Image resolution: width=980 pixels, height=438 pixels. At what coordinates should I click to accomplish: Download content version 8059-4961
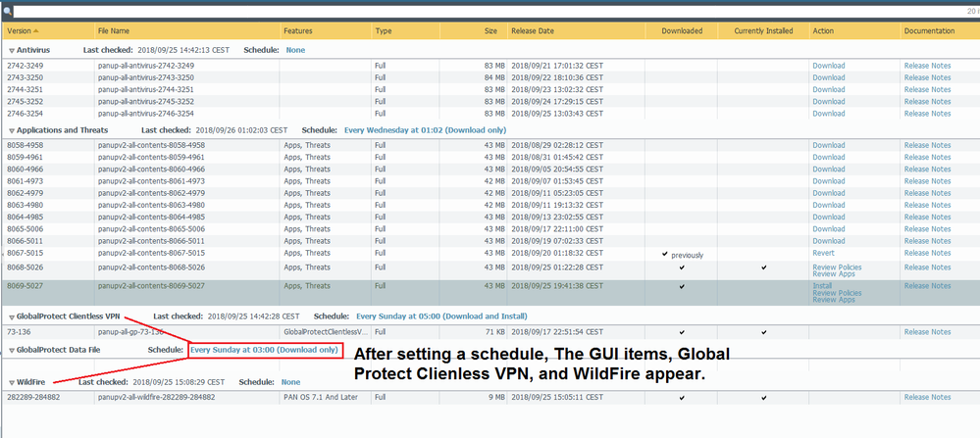point(829,157)
